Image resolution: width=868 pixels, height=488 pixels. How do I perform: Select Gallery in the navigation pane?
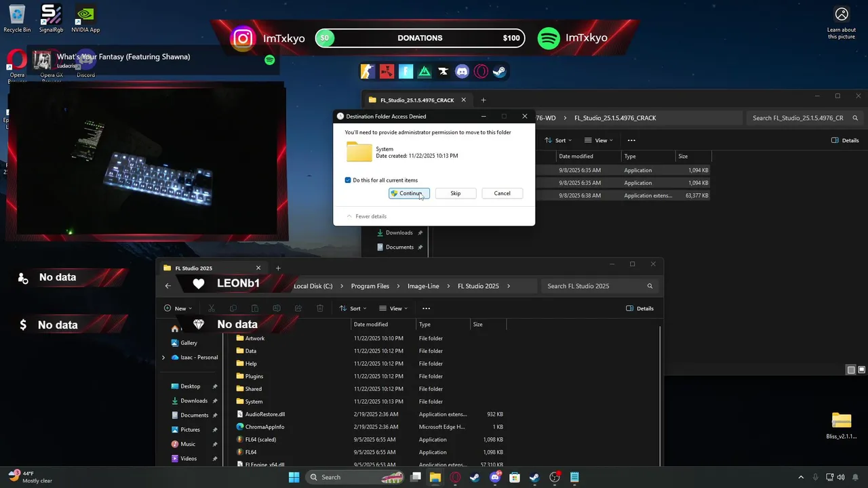pyautogui.click(x=184, y=343)
